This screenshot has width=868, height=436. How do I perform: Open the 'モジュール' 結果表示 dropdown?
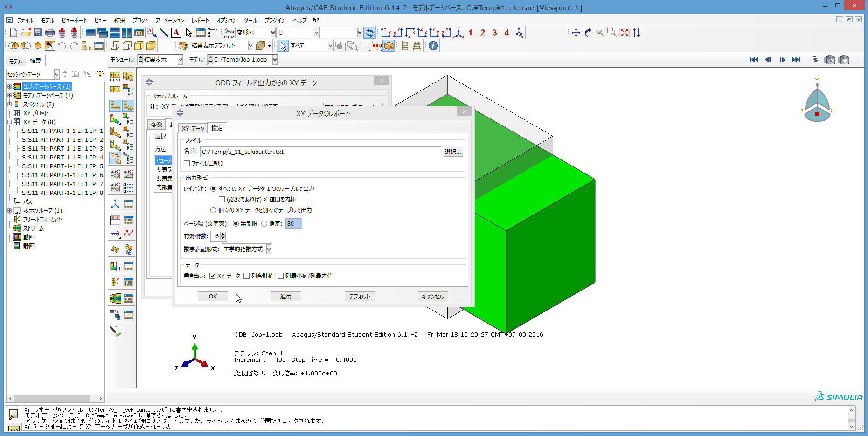(x=180, y=60)
